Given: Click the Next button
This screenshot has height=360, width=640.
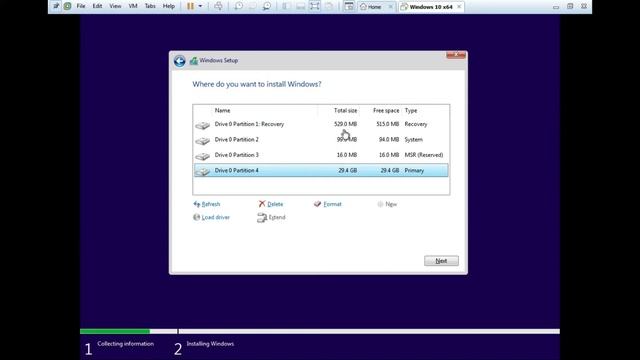Looking at the screenshot, I should pyautogui.click(x=441, y=261).
